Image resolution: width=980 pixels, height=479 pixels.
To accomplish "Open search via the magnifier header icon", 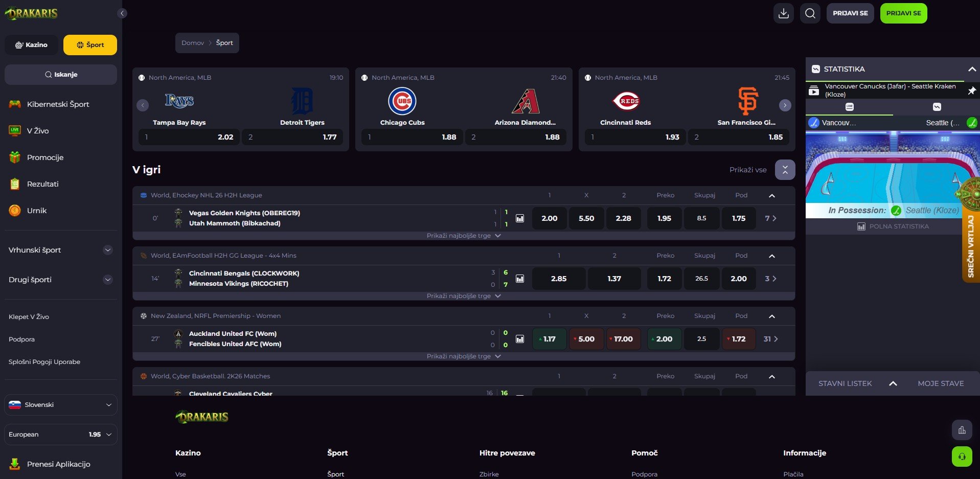I will pyautogui.click(x=810, y=13).
